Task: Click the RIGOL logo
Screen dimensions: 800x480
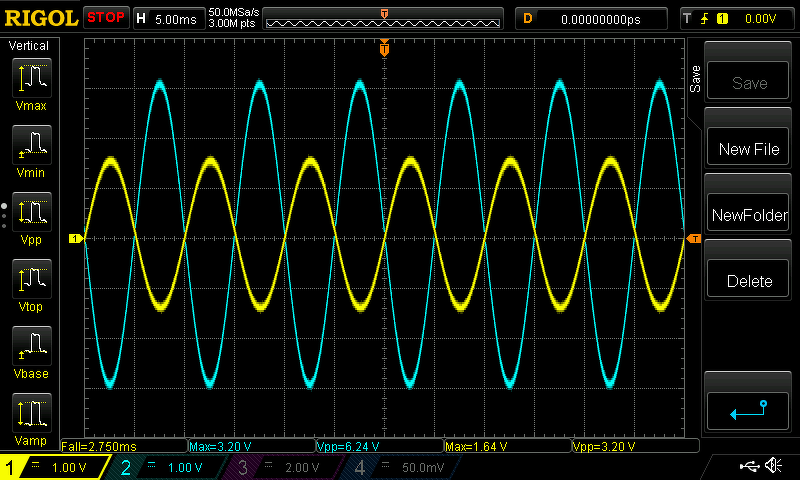Action: click(x=41, y=18)
